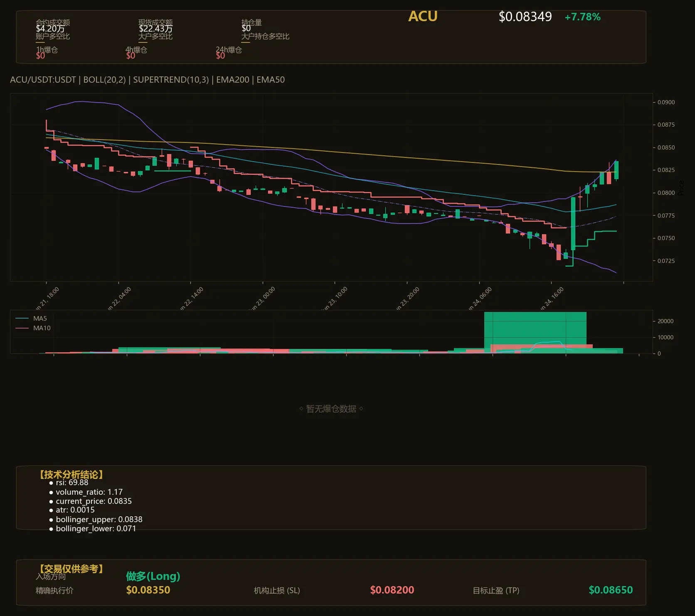The height and width of the screenshot is (616, 695).
Task: Click the 目标止盈 (TP) label
Action: click(496, 590)
